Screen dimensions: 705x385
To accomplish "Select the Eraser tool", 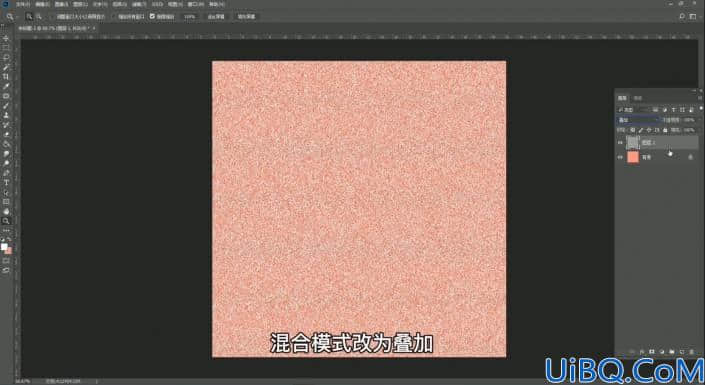I will tap(6, 134).
